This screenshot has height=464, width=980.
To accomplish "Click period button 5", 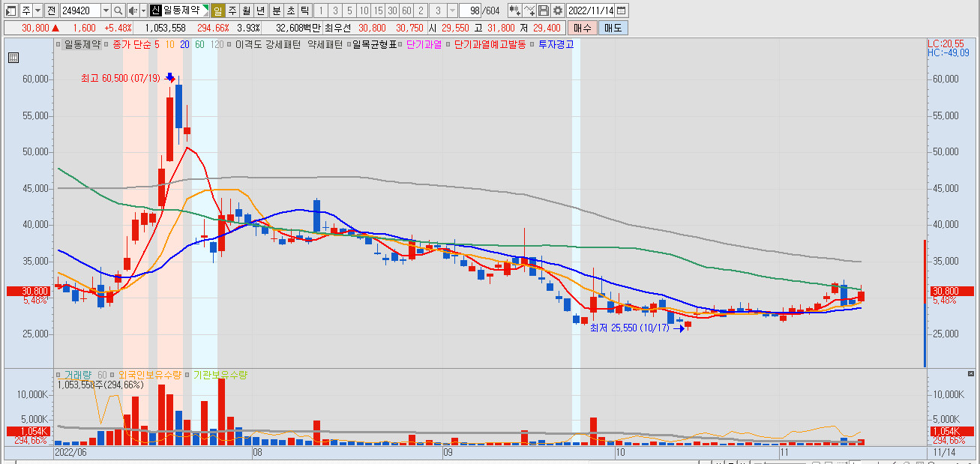I will (349, 10).
